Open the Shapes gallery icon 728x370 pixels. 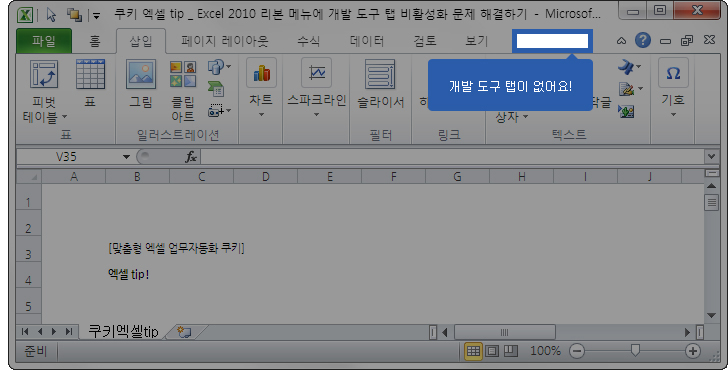click(216, 67)
